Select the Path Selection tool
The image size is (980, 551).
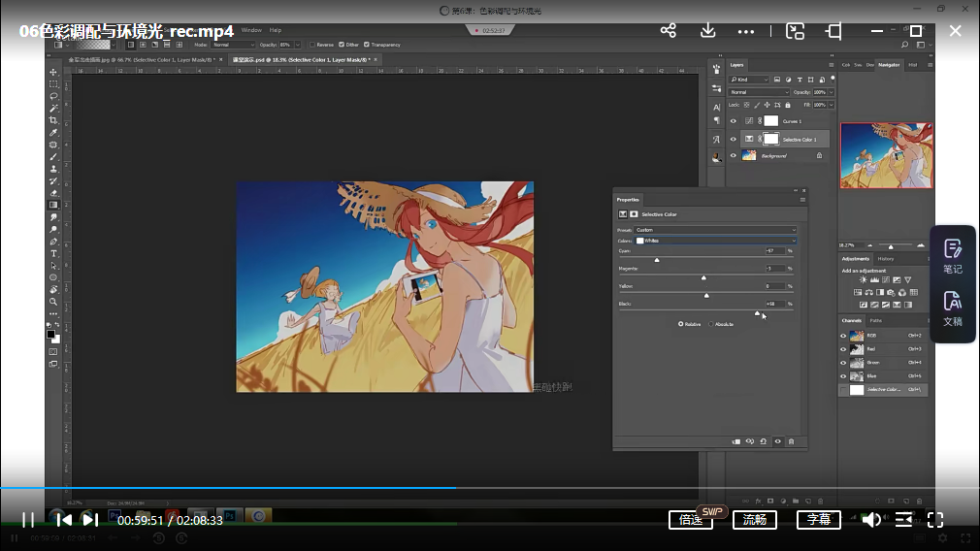pyautogui.click(x=53, y=266)
